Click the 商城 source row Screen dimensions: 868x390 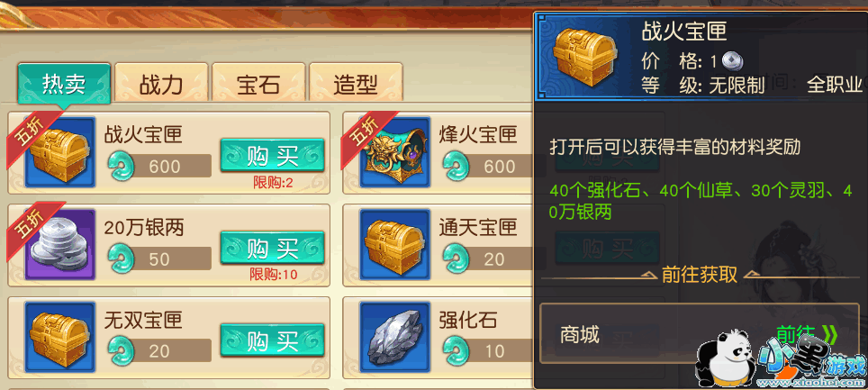(698, 333)
